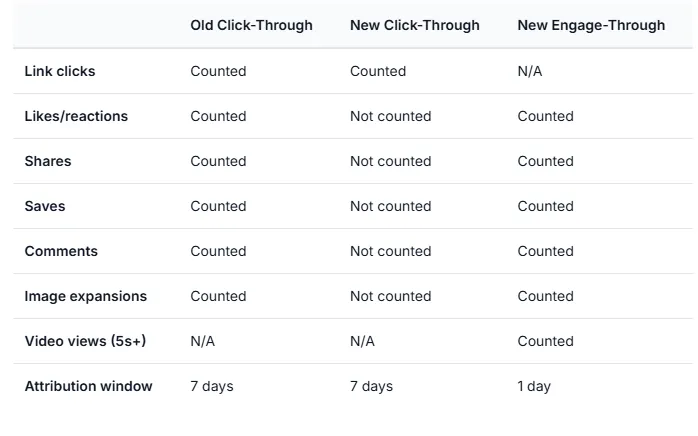Select the Saves row label

(x=45, y=206)
